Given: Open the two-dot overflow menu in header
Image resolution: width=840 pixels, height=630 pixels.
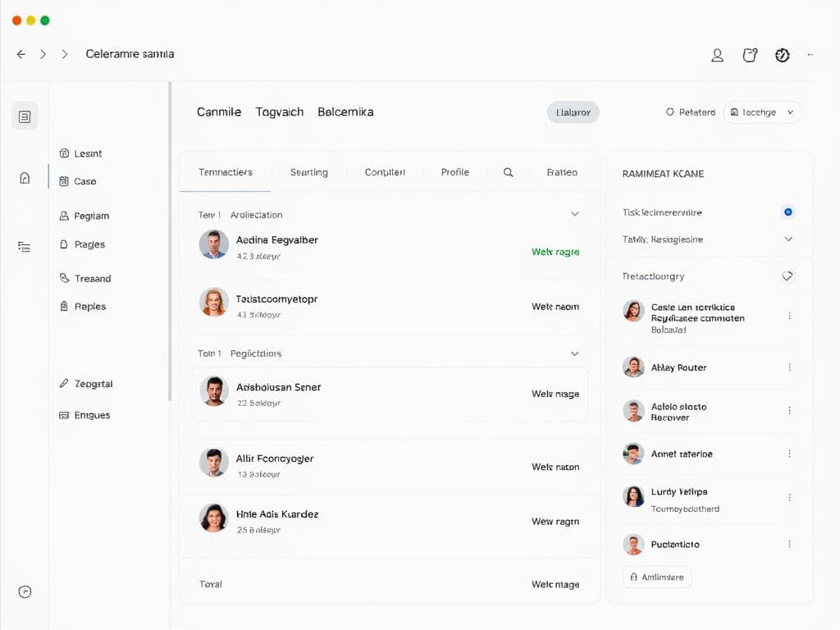Looking at the screenshot, I should 810,55.
